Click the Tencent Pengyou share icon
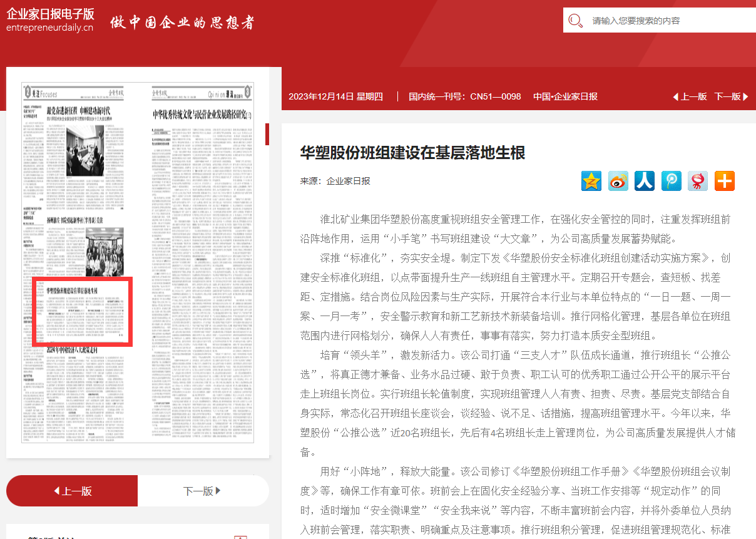The height and width of the screenshot is (539, 756). point(672,181)
